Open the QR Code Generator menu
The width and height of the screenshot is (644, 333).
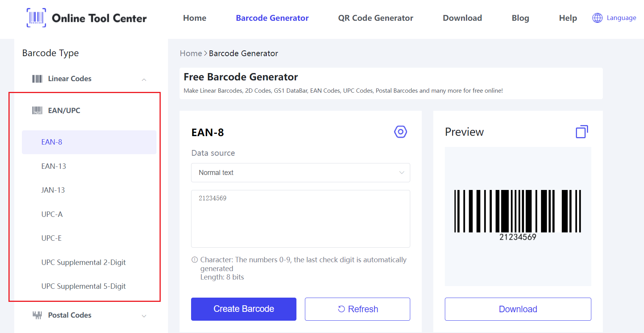tap(375, 18)
